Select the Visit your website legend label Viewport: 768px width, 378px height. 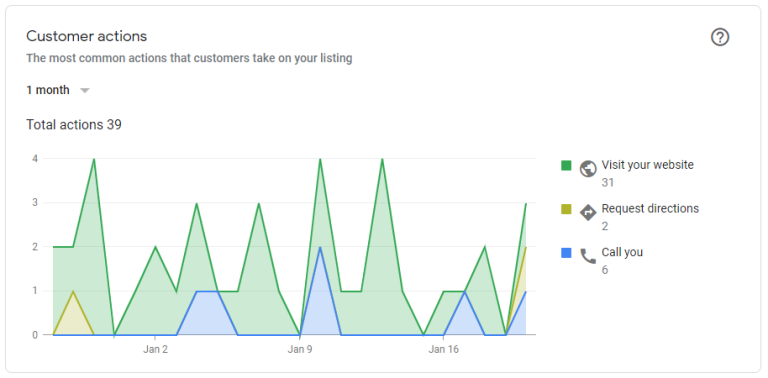click(648, 165)
